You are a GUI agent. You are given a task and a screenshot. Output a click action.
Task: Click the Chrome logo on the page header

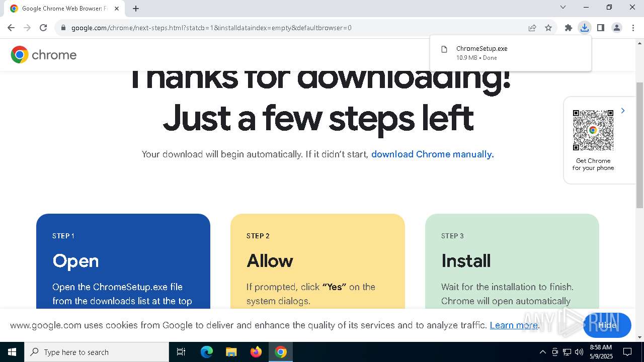(44, 54)
